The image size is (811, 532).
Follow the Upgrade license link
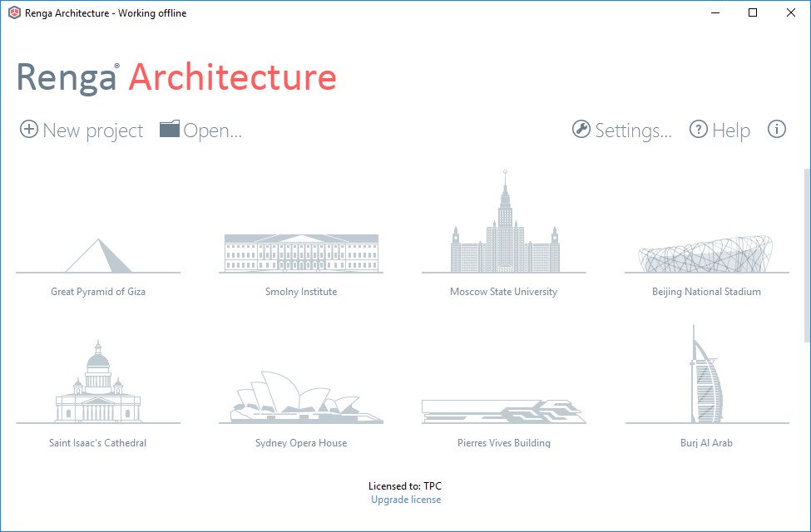(x=406, y=500)
